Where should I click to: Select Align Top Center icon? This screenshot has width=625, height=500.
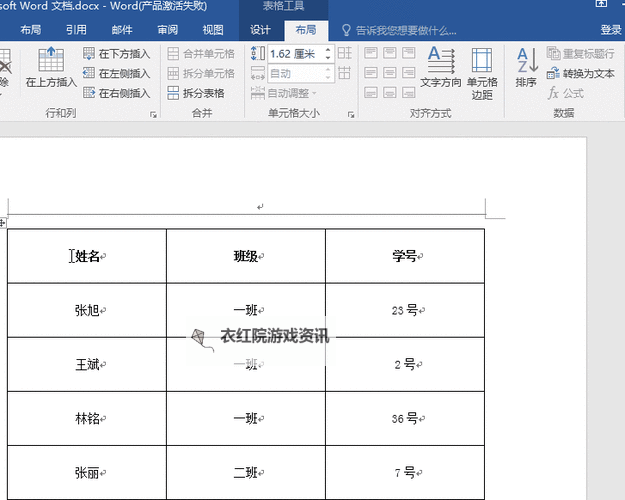389,53
